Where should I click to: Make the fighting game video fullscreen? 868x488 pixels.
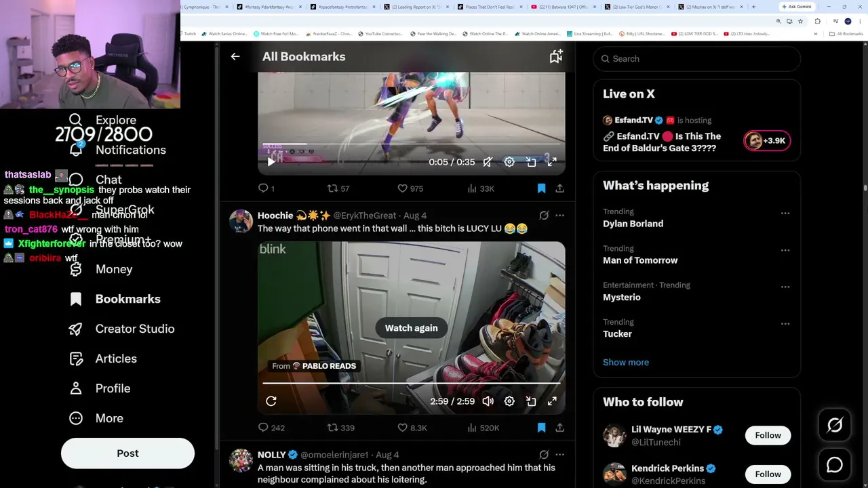[552, 162]
